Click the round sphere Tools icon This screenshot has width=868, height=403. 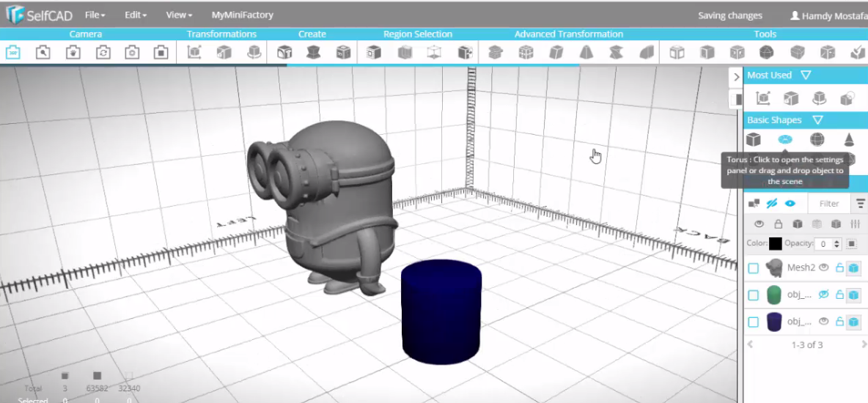point(767,53)
